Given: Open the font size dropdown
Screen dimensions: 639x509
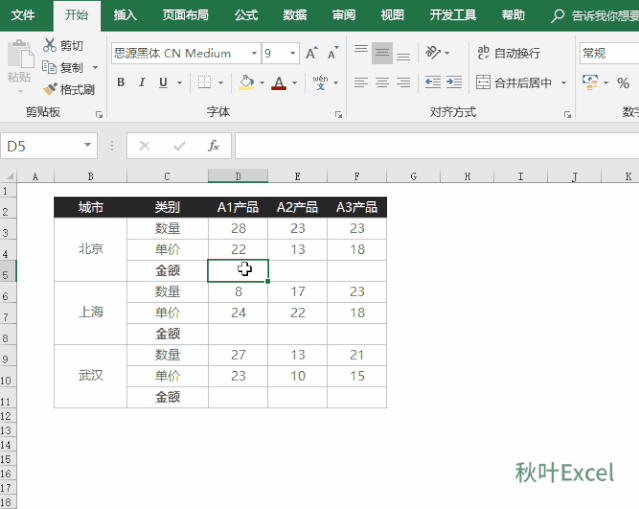Looking at the screenshot, I should 293,53.
